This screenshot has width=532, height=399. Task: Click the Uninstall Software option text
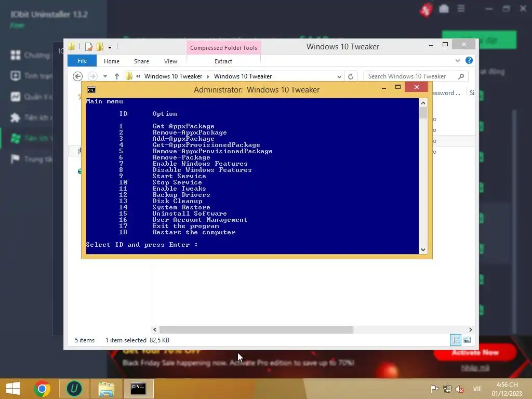(x=189, y=214)
